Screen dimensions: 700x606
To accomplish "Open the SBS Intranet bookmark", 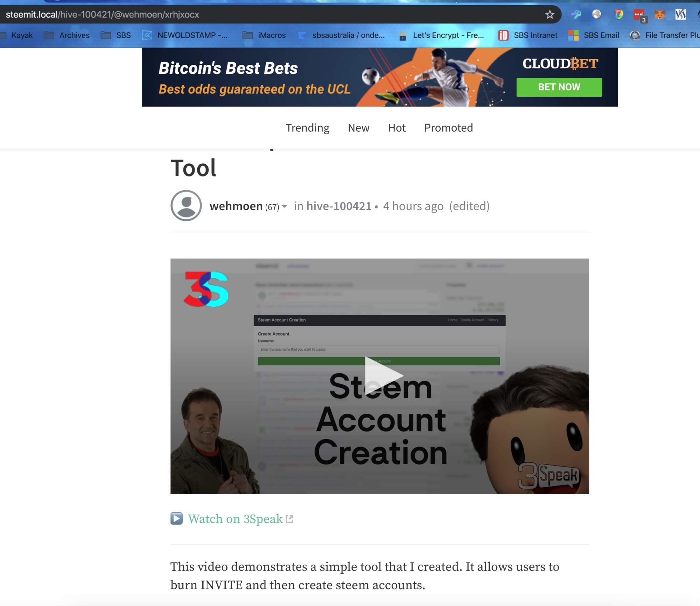I will tap(528, 35).
